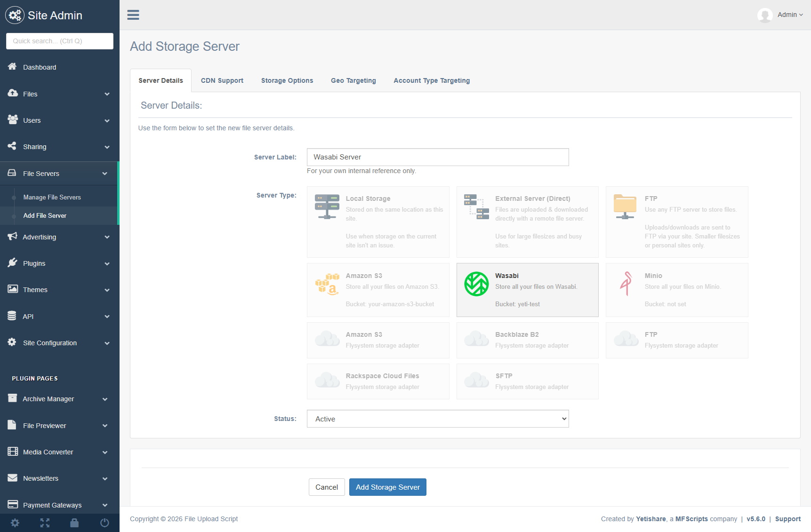Click the settings gear icon in bottom bar
The width and height of the screenshot is (811, 532).
(15, 523)
